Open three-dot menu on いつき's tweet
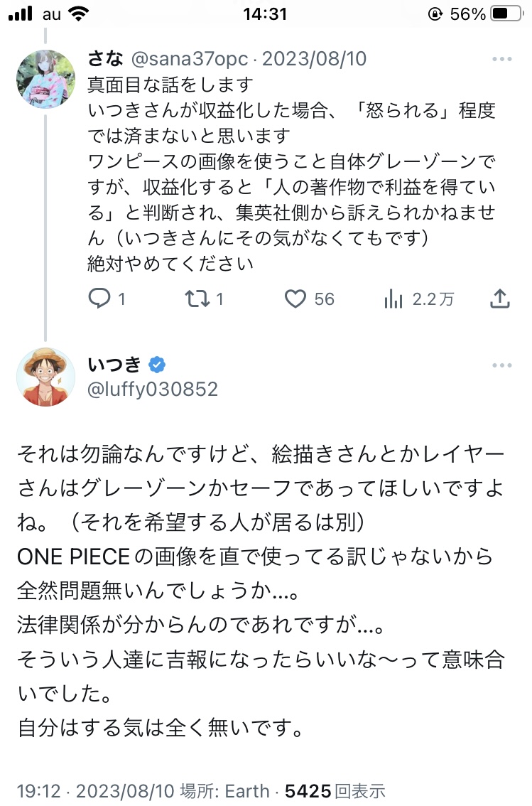This screenshot has width=532, height=806. (501, 366)
